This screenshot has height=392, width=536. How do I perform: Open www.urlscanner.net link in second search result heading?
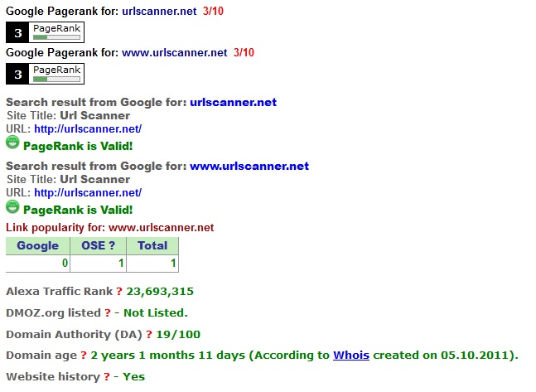point(249,166)
